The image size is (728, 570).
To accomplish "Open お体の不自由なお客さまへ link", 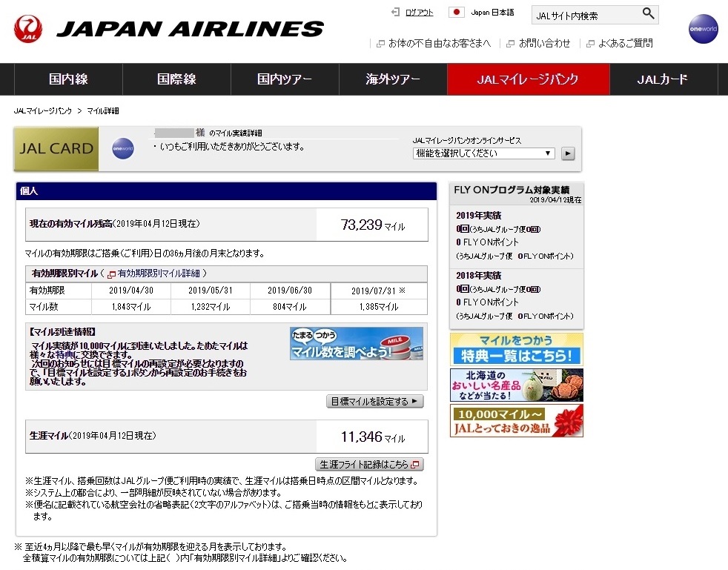I will (x=439, y=43).
